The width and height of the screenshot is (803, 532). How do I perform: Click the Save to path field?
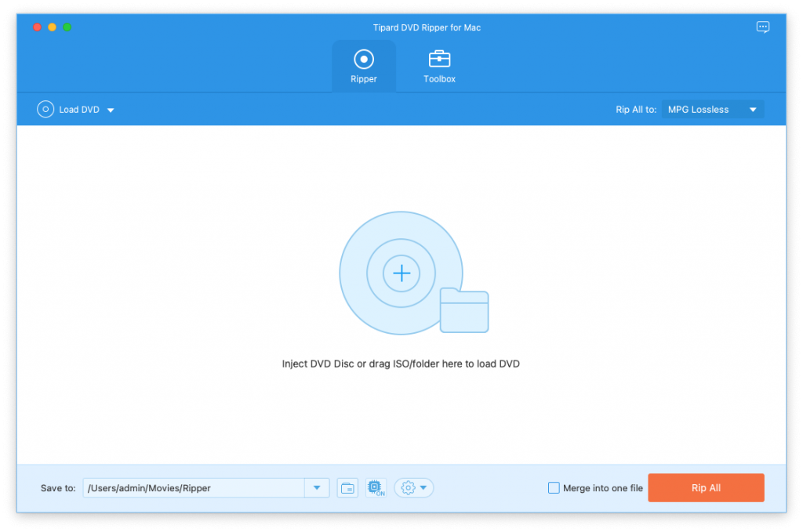point(194,488)
